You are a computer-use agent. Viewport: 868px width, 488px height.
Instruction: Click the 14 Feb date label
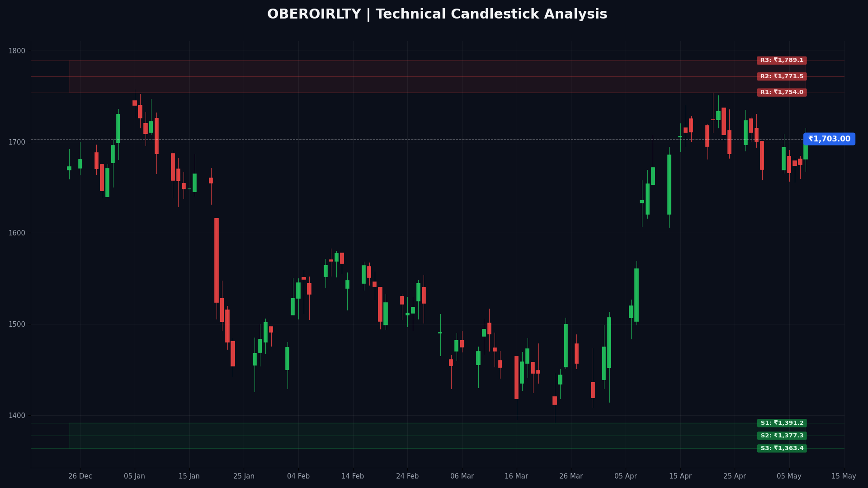click(353, 476)
